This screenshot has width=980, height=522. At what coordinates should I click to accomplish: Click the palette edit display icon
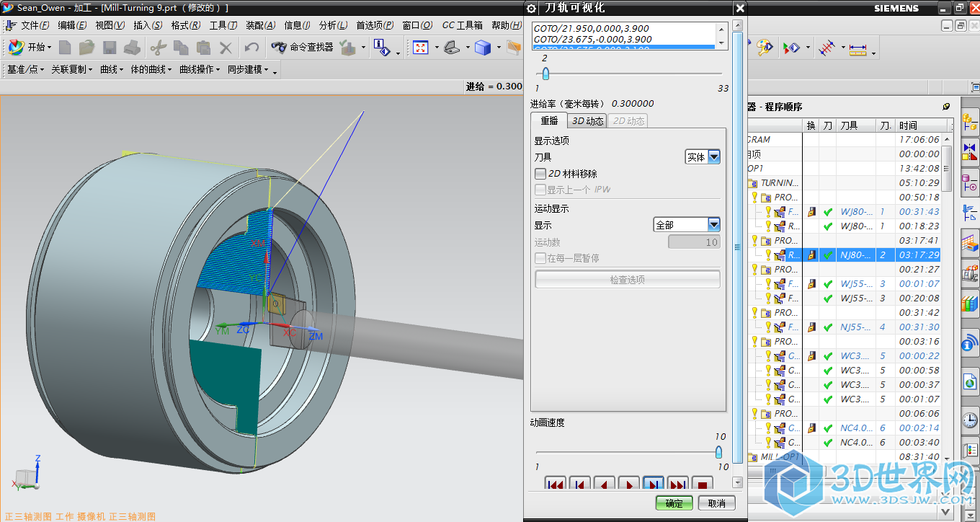click(764, 48)
